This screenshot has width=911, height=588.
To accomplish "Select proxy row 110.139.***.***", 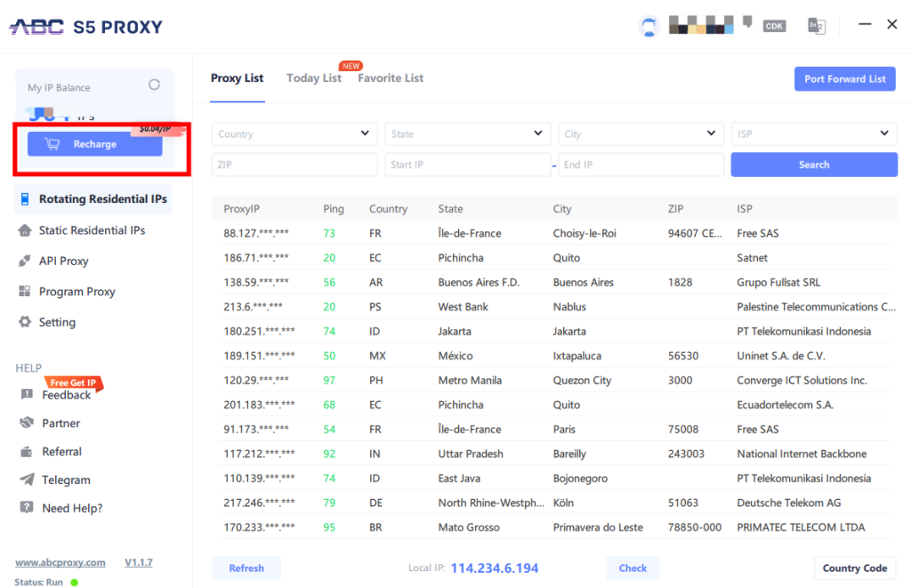I will coord(554,479).
